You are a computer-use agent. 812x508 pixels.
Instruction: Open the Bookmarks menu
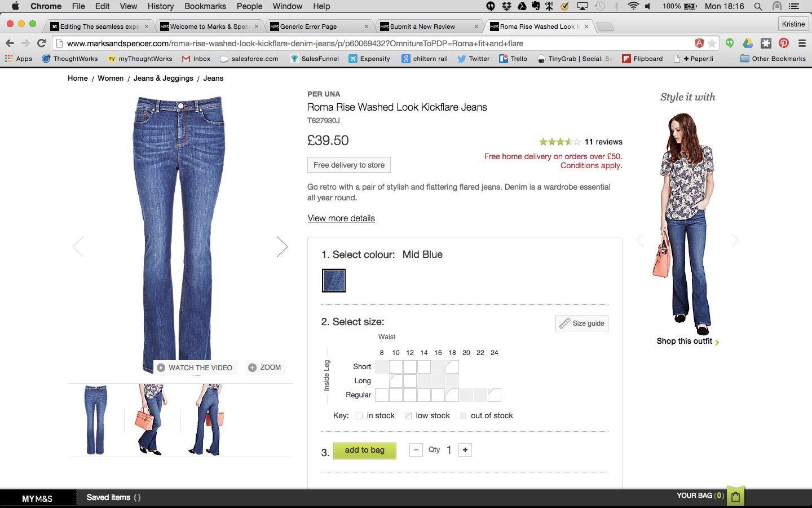click(205, 6)
